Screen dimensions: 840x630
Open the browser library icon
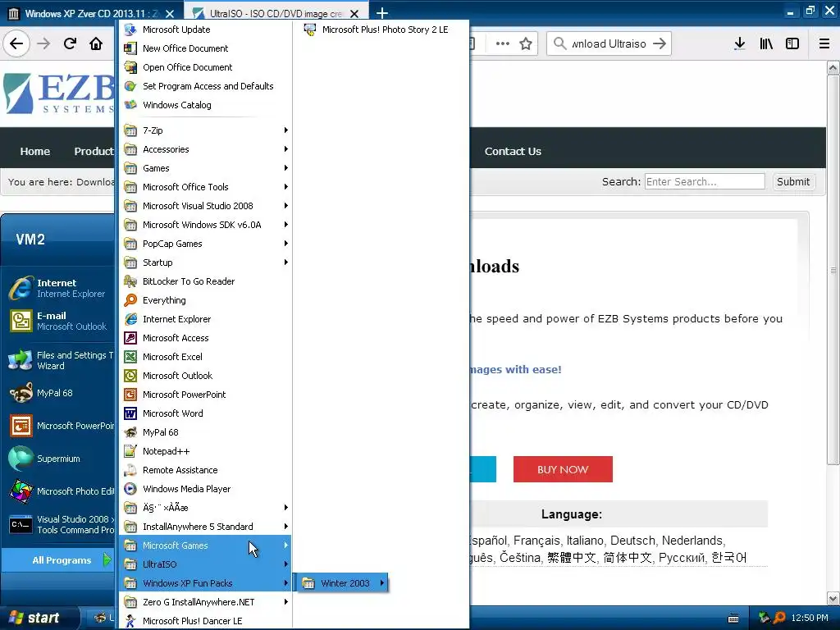(x=766, y=44)
